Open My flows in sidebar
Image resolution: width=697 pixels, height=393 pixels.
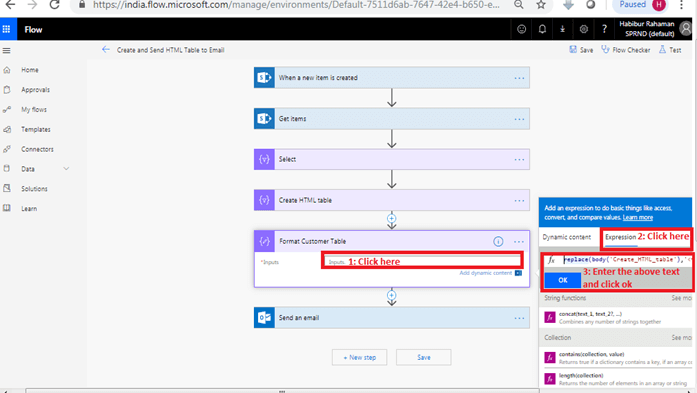(34, 109)
